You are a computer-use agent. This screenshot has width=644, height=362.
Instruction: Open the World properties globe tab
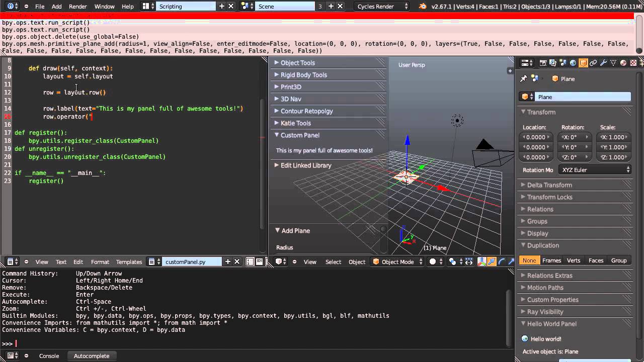pyautogui.click(x=573, y=63)
